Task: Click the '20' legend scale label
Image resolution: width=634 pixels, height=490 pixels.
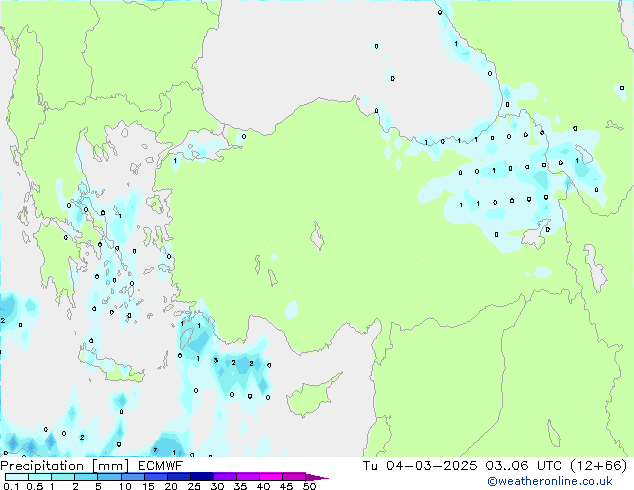Action: tap(171, 486)
